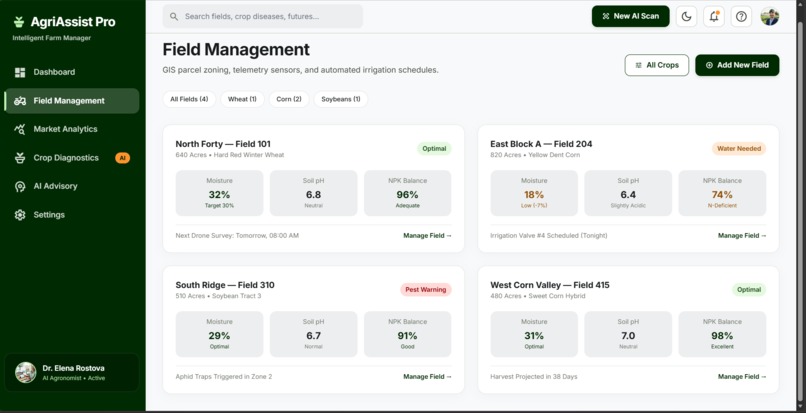
Task: Click the scan icon inside New AI Scan
Action: click(x=605, y=16)
